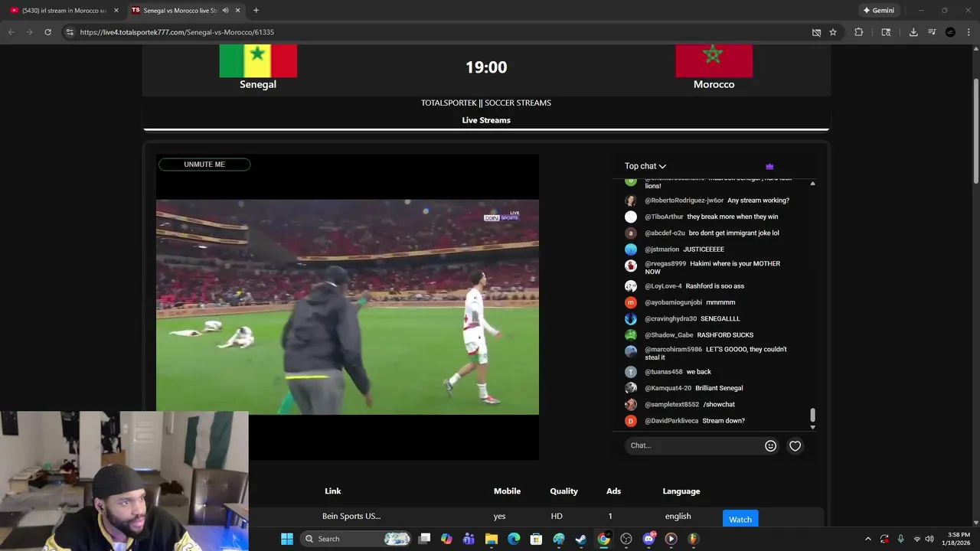Click the chat scrollbar down arrow
Viewport: 980px width, 551px height.
(812, 427)
